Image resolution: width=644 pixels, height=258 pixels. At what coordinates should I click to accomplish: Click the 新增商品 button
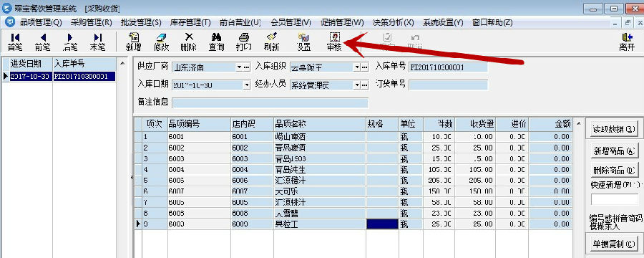click(x=614, y=151)
